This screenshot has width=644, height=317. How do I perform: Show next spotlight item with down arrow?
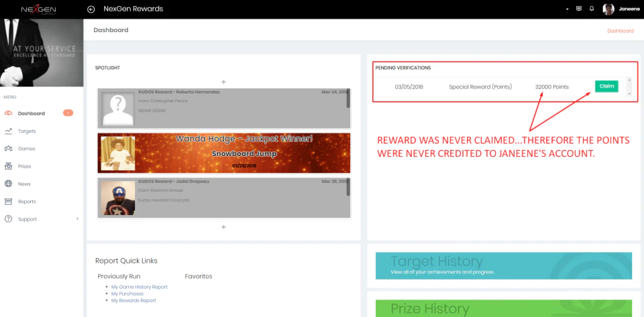coord(223,227)
